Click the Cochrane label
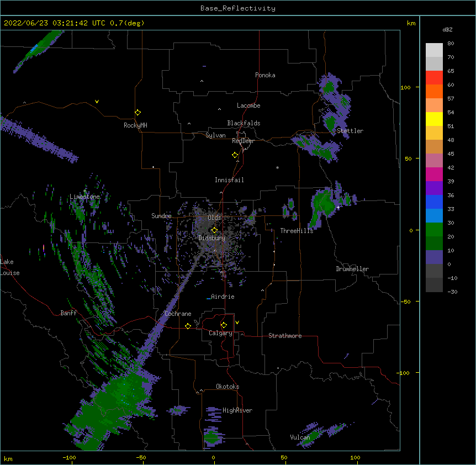Image resolution: width=476 pixels, height=465 pixels. pyautogui.click(x=178, y=314)
